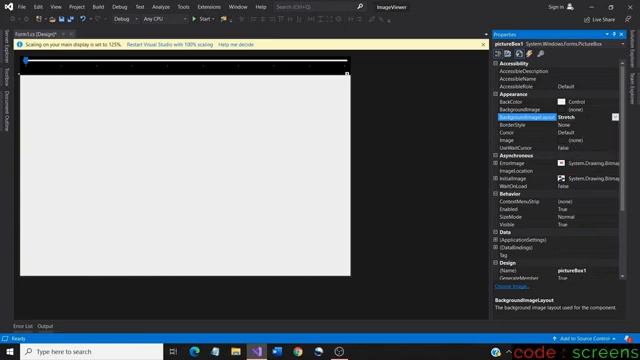This screenshot has width=640, height=360.
Task: Click the trackbar slider thumb on form
Action: [x=26, y=61]
